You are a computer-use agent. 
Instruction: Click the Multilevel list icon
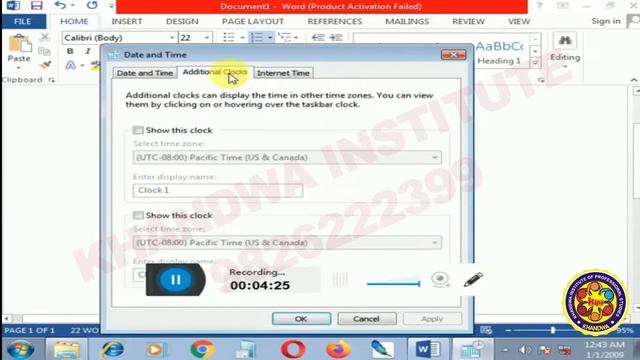pyautogui.click(x=284, y=38)
